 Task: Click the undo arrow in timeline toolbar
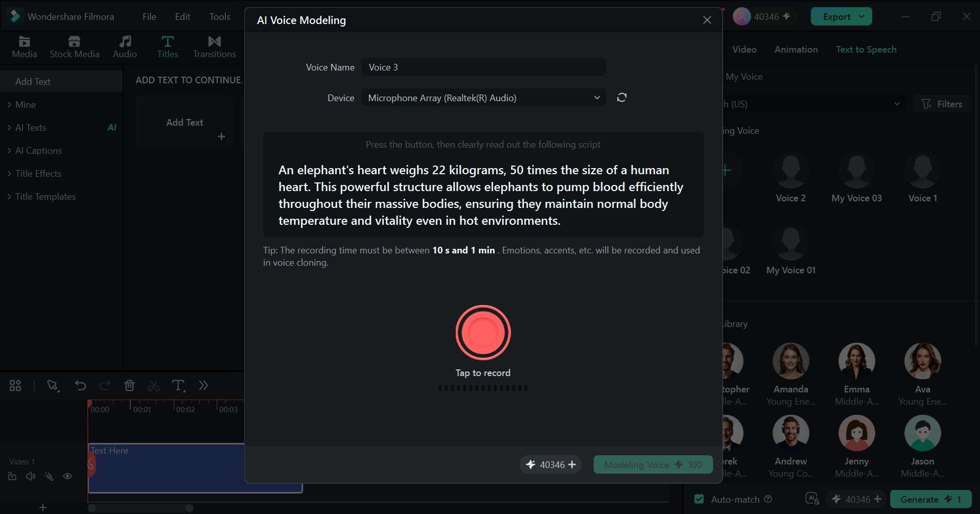80,385
